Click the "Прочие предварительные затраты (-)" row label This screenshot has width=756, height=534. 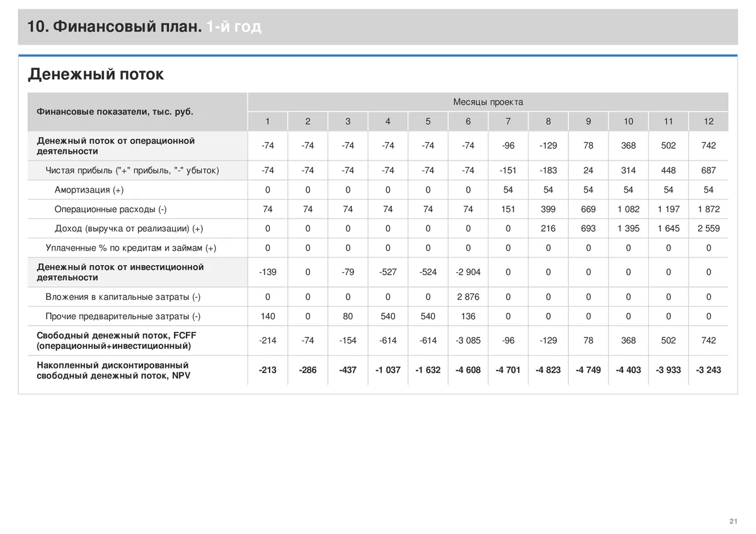point(123,316)
